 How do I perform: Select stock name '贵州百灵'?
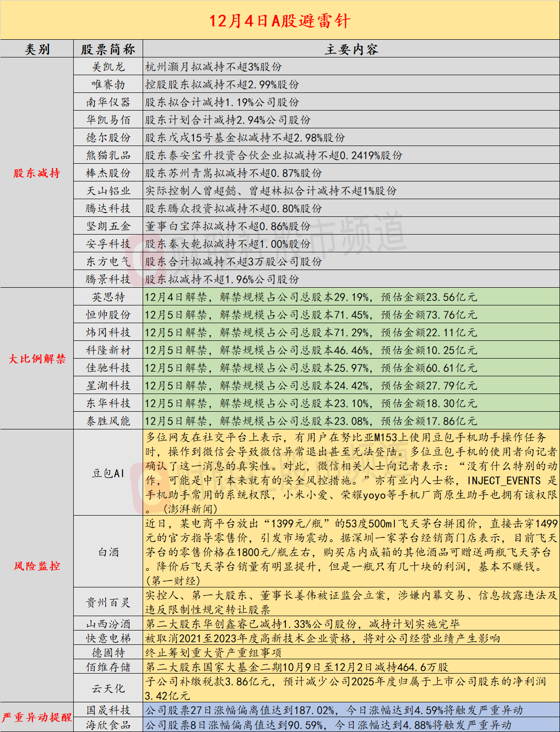(x=108, y=603)
